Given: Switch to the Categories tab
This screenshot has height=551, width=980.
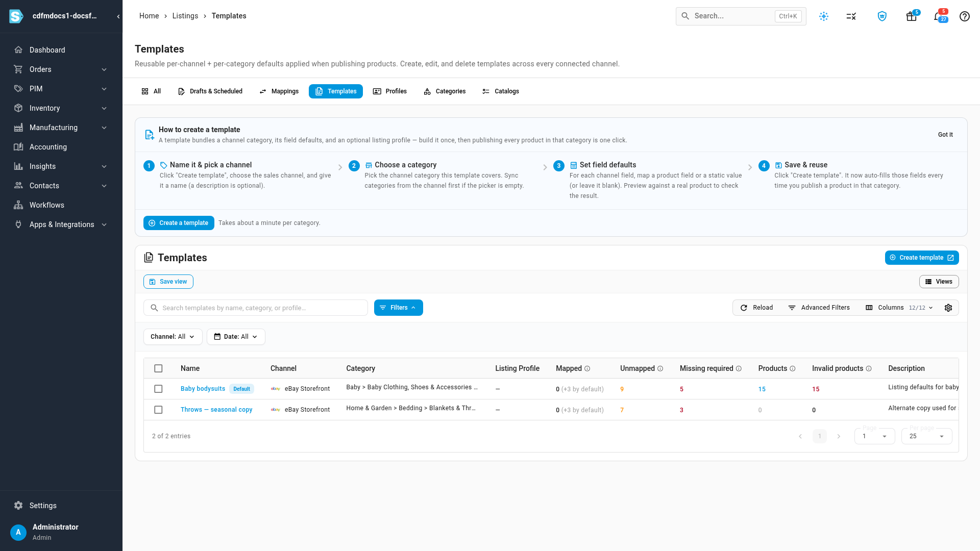Looking at the screenshot, I should 445,91.
